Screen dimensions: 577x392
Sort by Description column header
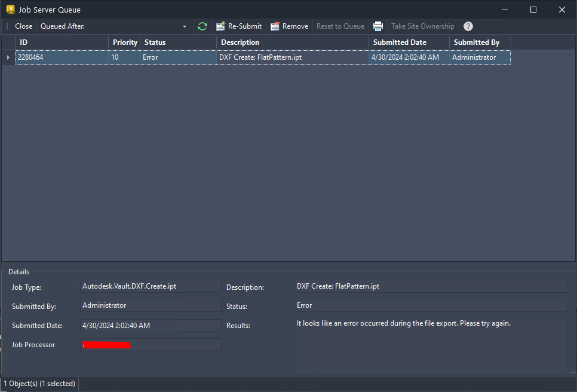tap(293, 42)
